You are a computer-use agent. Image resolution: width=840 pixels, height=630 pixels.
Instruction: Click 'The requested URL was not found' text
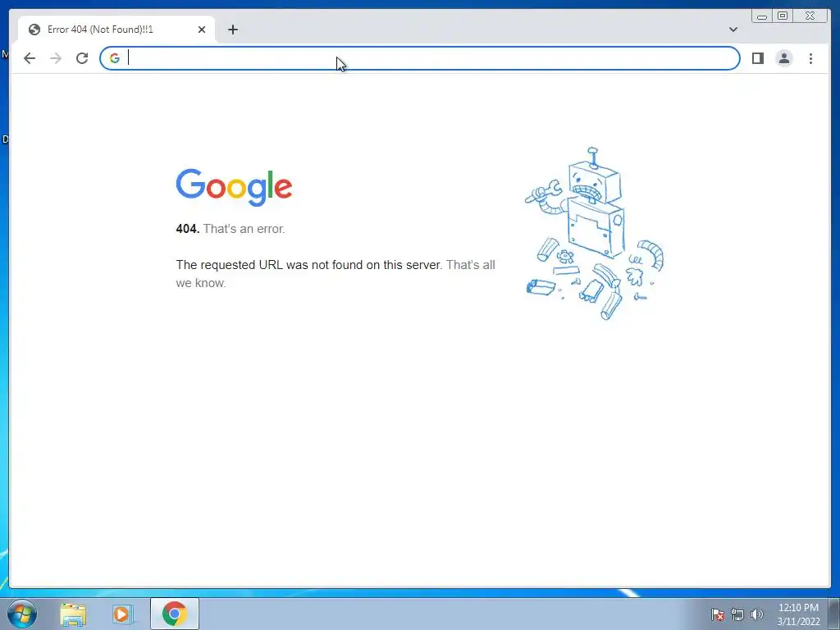point(308,265)
